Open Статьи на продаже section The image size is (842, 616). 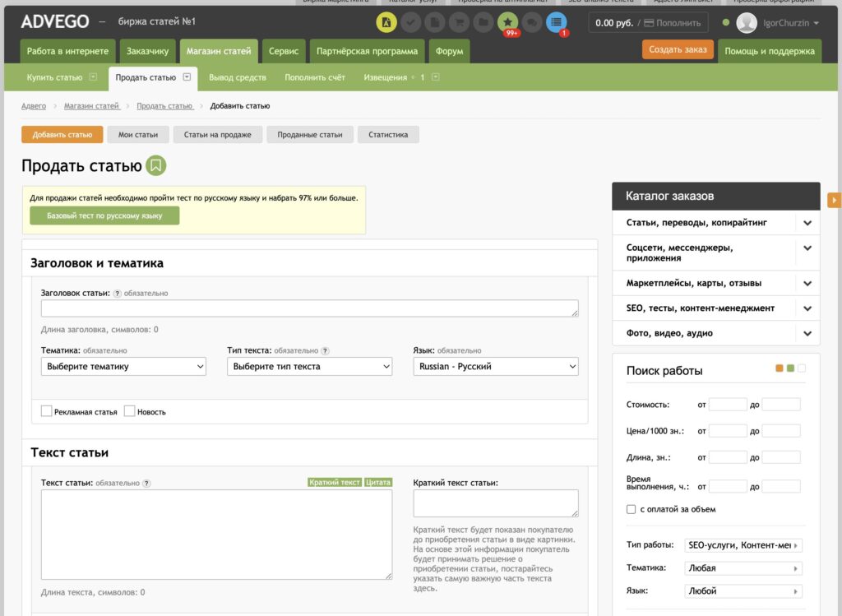pyautogui.click(x=217, y=135)
